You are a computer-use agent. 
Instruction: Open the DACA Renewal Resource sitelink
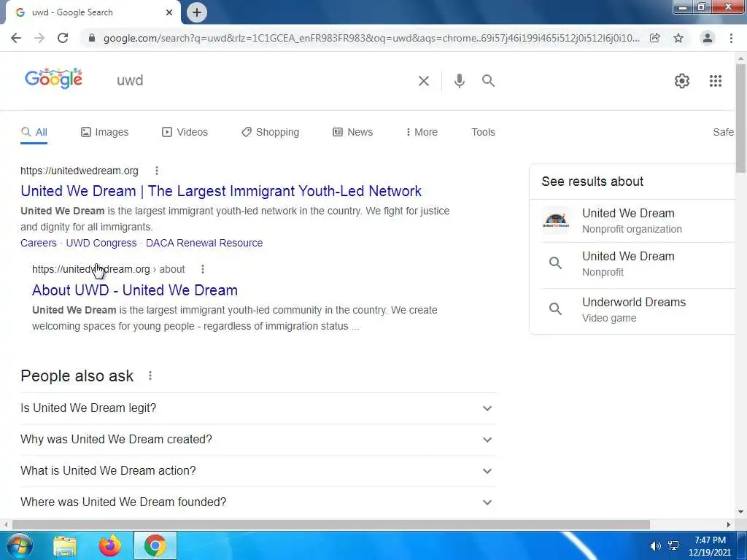[x=204, y=243]
